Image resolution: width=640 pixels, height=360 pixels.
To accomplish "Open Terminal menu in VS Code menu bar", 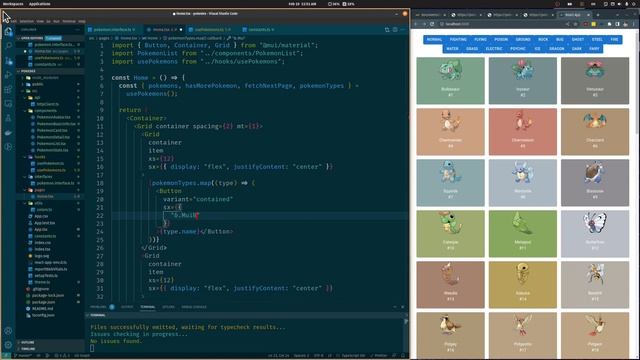I will (x=69, y=21).
